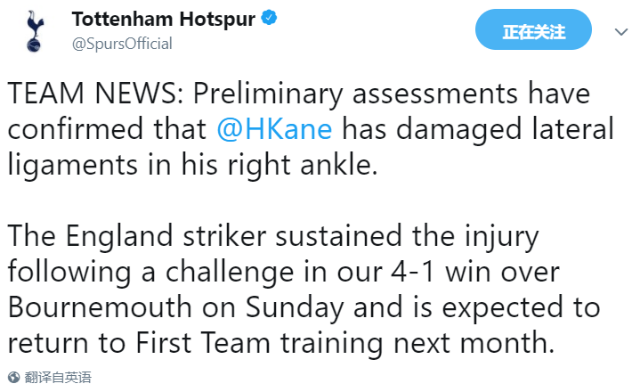Click the blue verified badge
Viewport: 640px width, 392px height.
(269, 18)
